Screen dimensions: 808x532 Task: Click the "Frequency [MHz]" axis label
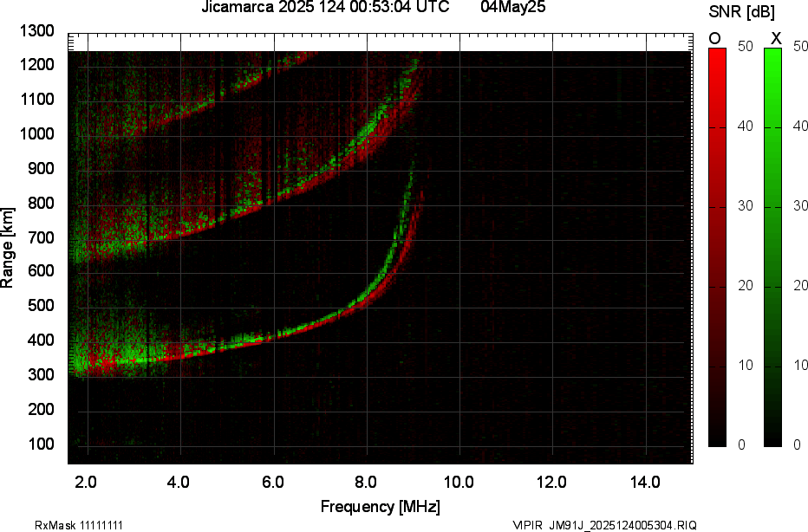point(381,507)
